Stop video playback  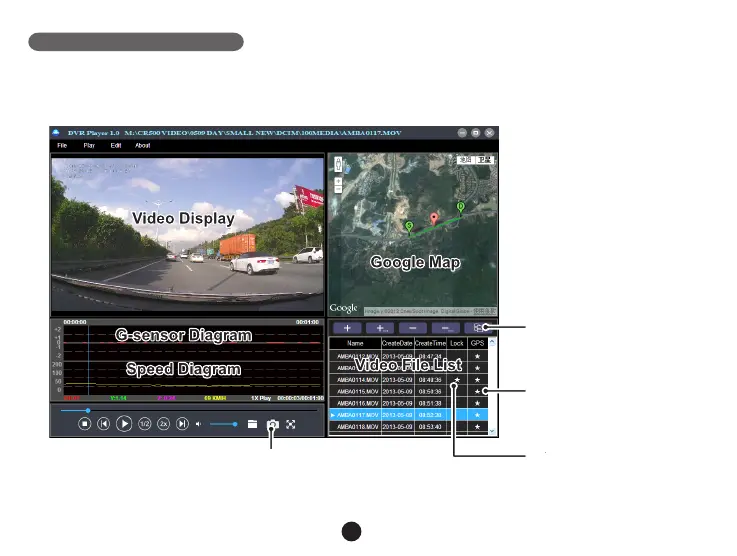(85, 424)
